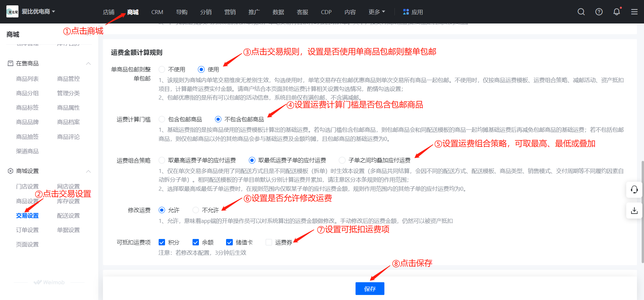644x300 pixels.
Task: Open the 客服 top menu
Action: pyautogui.click(x=303, y=12)
